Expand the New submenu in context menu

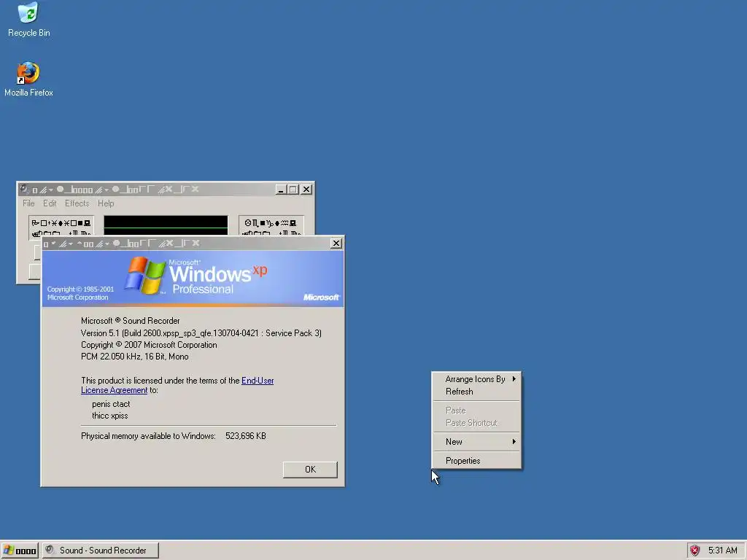point(476,441)
